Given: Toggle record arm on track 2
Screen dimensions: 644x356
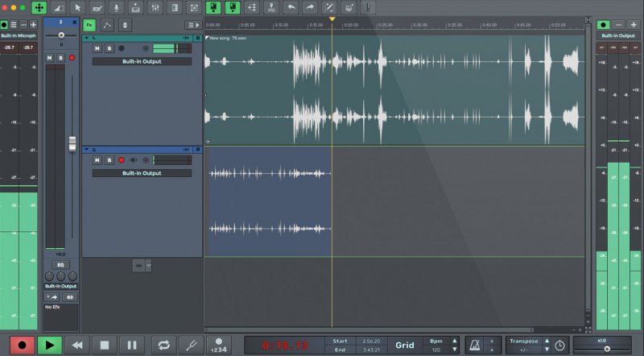Looking at the screenshot, I should 122,160.
